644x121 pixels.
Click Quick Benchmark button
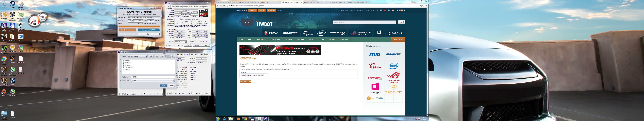click(127, 30)
